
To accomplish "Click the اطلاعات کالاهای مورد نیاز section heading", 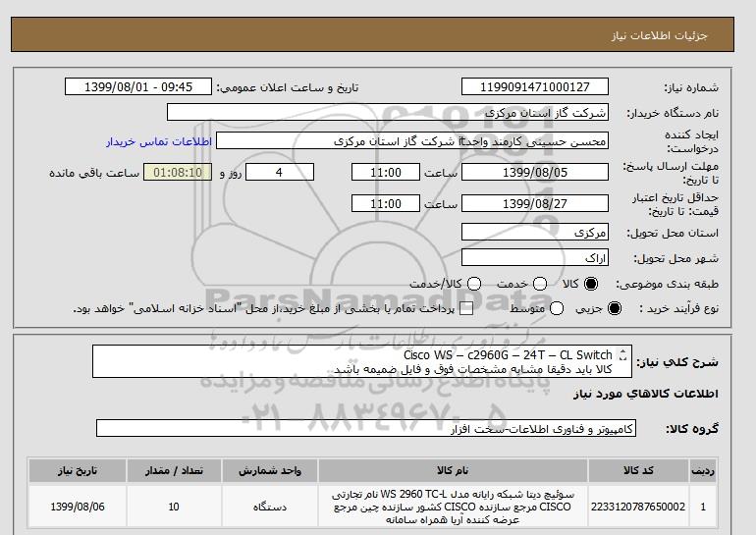I will [x=646, y=394].
